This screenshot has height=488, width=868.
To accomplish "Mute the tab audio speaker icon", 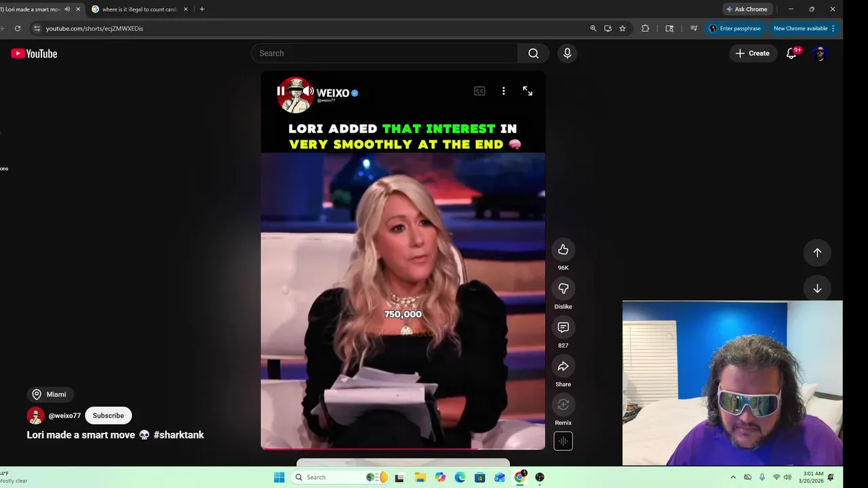I will (x=67, y=9).
